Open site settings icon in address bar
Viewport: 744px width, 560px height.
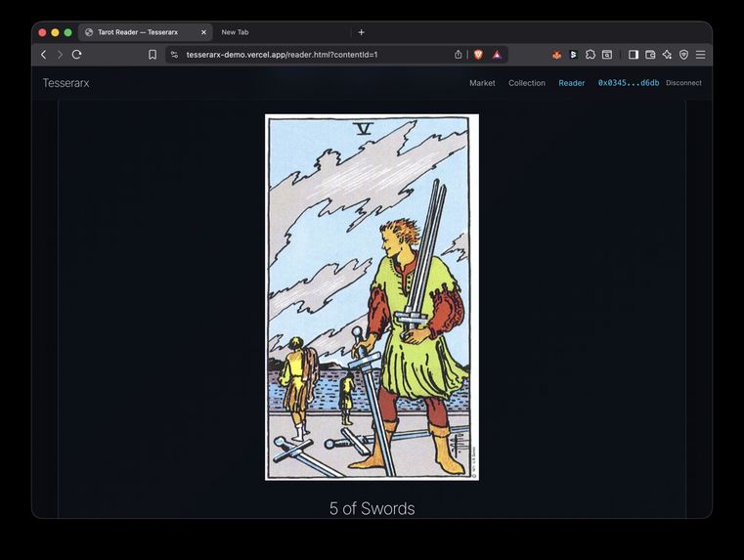click(174, 55)
